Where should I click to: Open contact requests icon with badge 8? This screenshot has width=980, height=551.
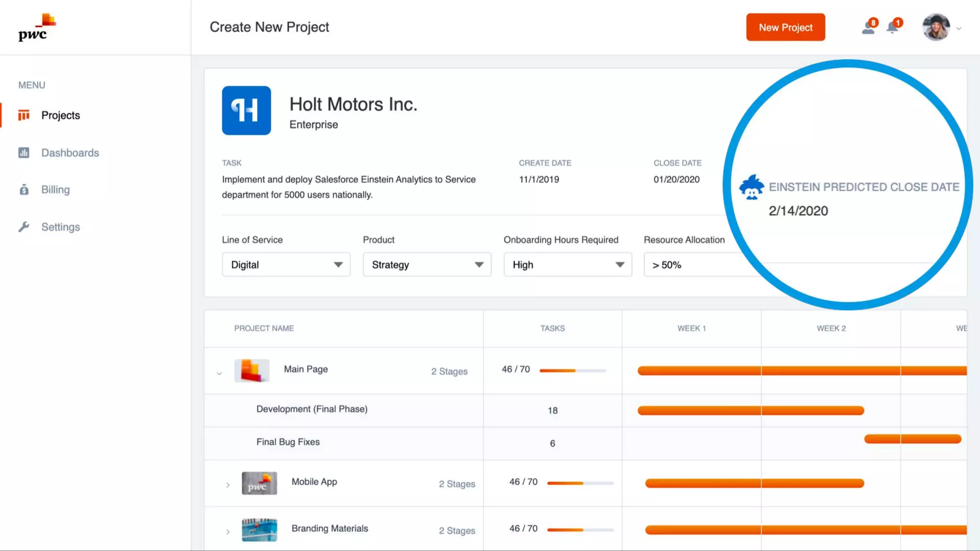pyautogui.click(x=868, y=28)
